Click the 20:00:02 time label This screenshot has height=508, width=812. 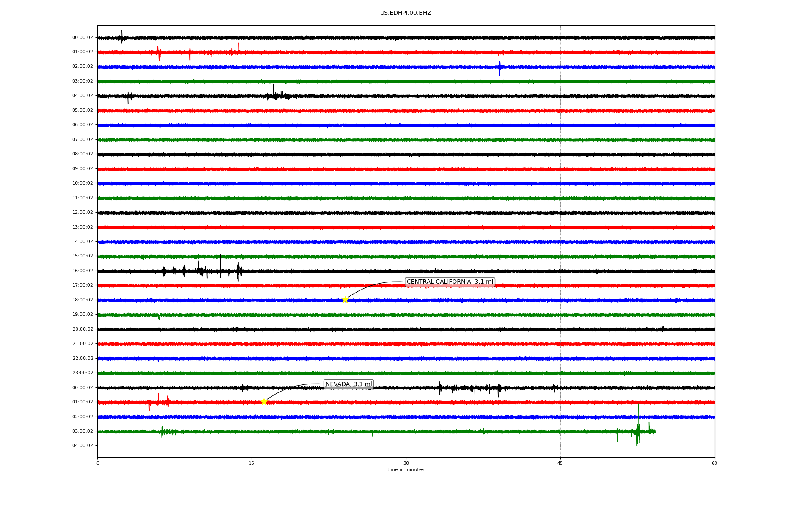(82, 329)
